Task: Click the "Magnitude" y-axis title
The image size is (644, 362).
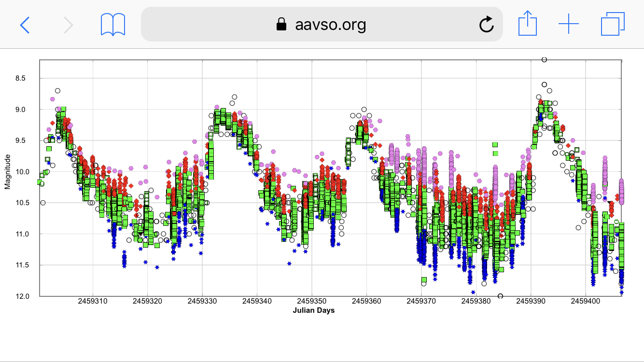Action: tap(7, 172)
